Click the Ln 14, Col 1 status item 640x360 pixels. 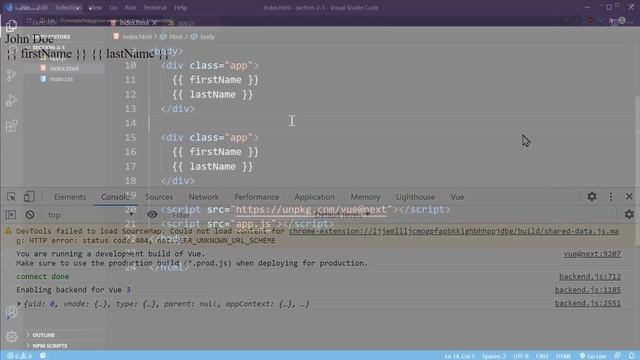coord(459,356)
